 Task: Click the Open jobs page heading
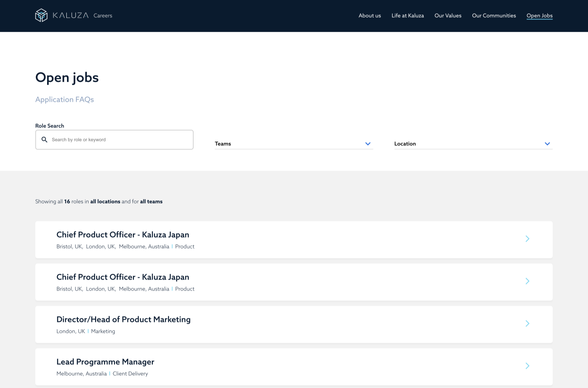click(x=67, y=77)
